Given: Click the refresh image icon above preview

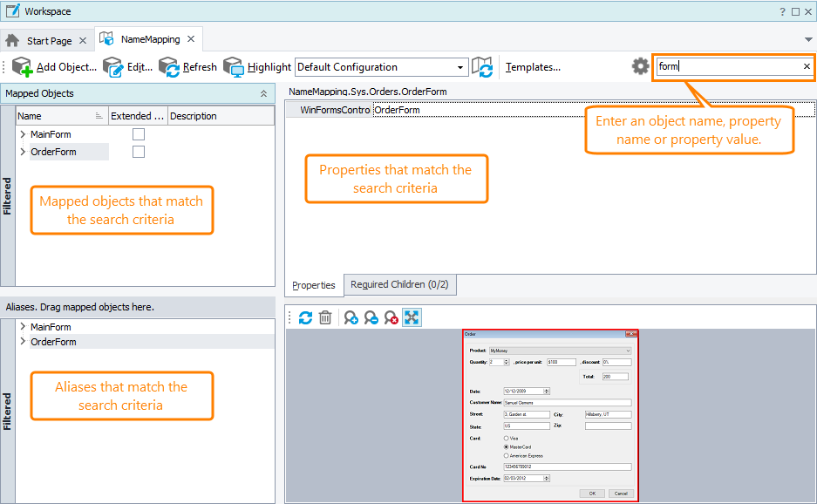Looking at the screenshot, I should click(305, 318).
